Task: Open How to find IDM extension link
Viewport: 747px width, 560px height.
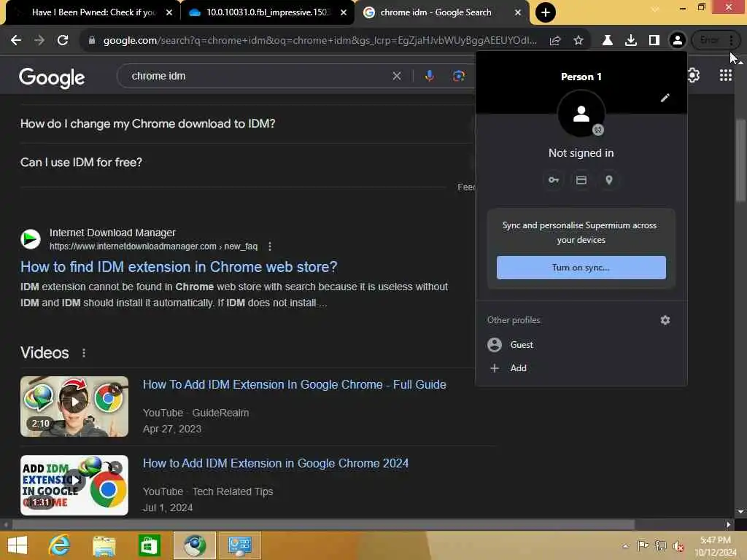Action: pyautogui.click(x=179, y=267)
